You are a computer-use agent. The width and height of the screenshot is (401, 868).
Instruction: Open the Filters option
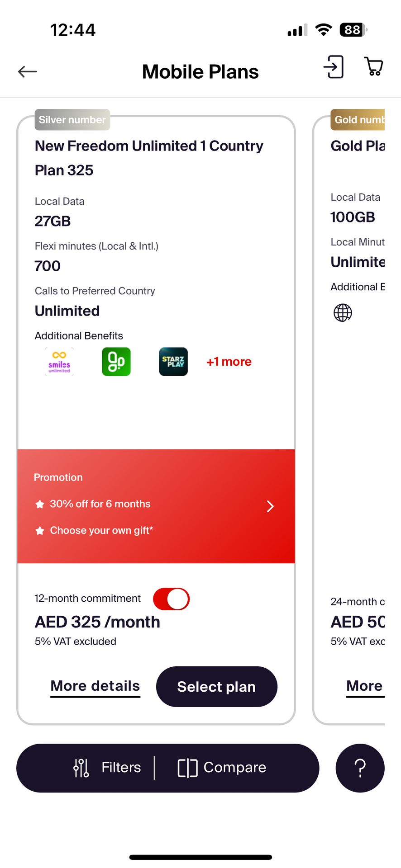click(x=108, y=768)
